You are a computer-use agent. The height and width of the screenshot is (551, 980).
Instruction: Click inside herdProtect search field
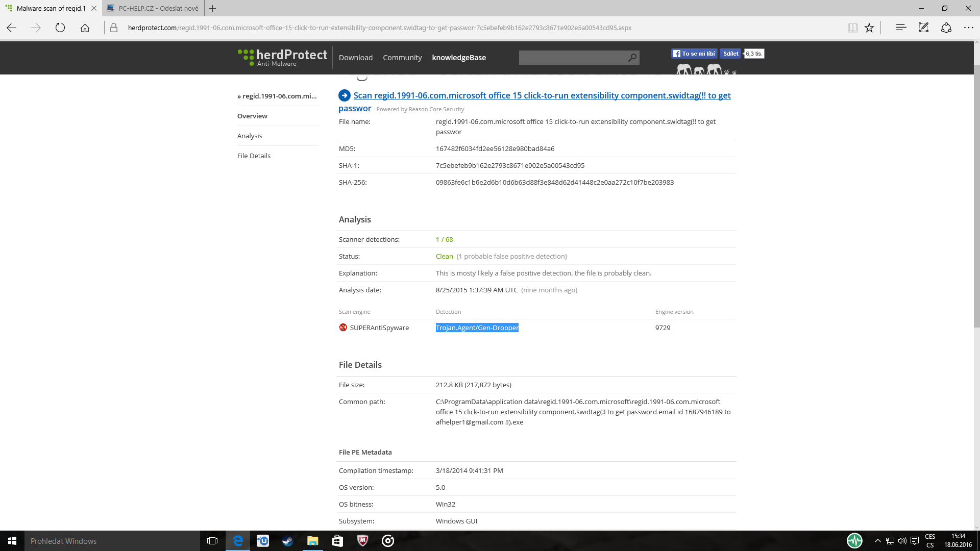[x=572, y=58]
